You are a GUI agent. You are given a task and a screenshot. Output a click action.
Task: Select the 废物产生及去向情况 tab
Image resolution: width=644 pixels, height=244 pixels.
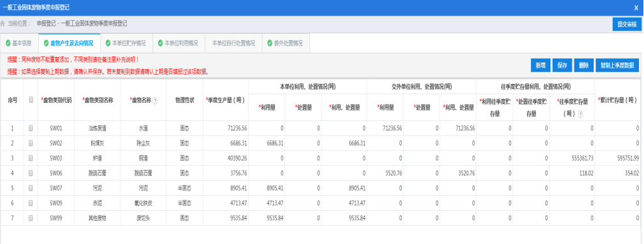click(x=69, y=43)
